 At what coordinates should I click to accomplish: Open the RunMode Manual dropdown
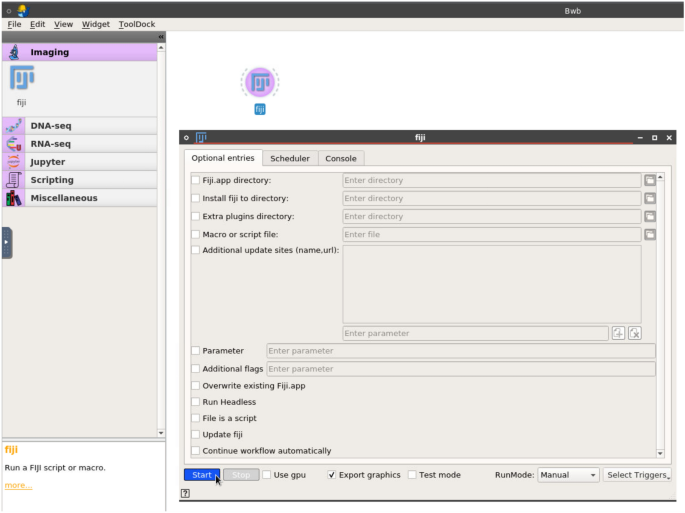[567, 475]
